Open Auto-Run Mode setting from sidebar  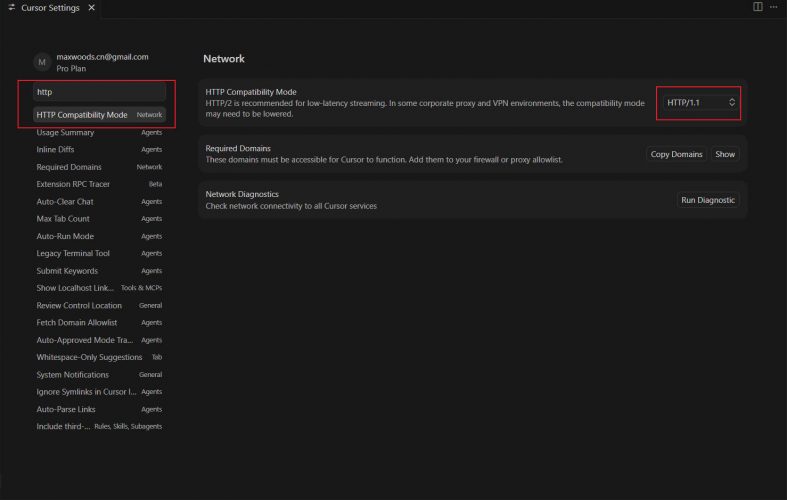[x=65, y=236]
